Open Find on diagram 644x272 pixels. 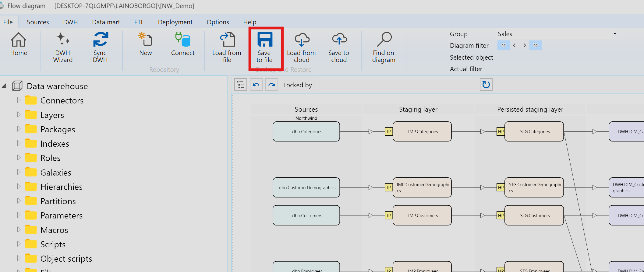click(384, 47)
